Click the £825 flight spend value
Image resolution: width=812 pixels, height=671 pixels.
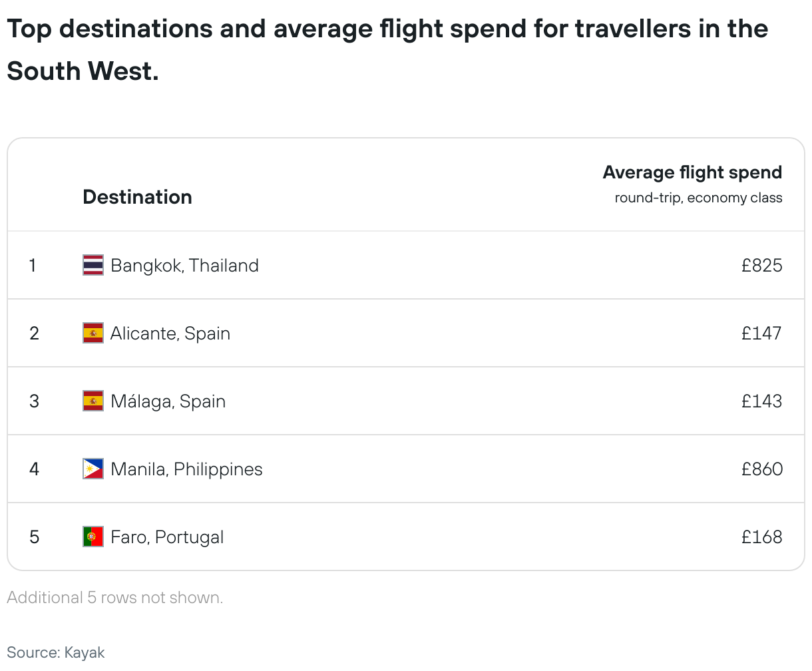pyautogui.click(x=762, y=266)
